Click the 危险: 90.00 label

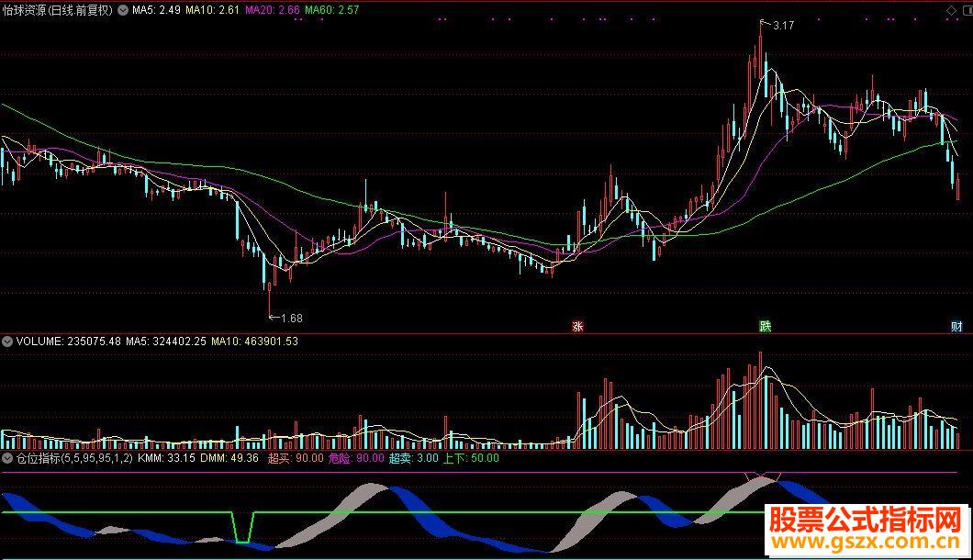coord(356,459)
